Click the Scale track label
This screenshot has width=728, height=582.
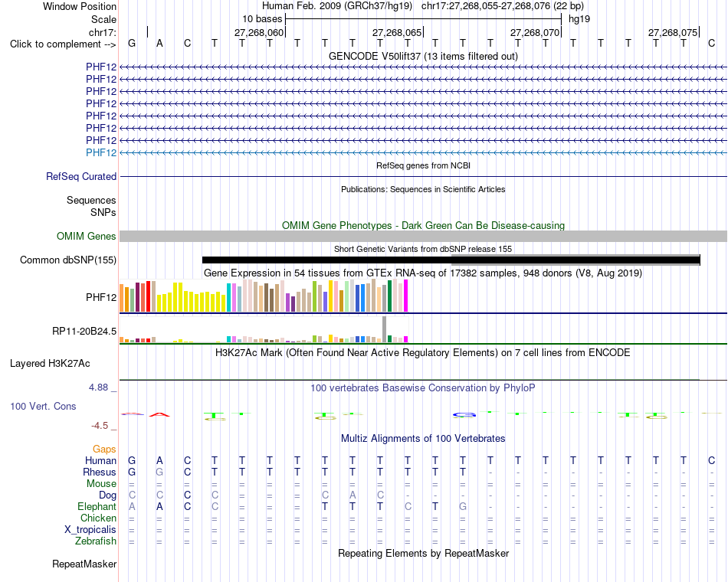[x=103, y=19]
